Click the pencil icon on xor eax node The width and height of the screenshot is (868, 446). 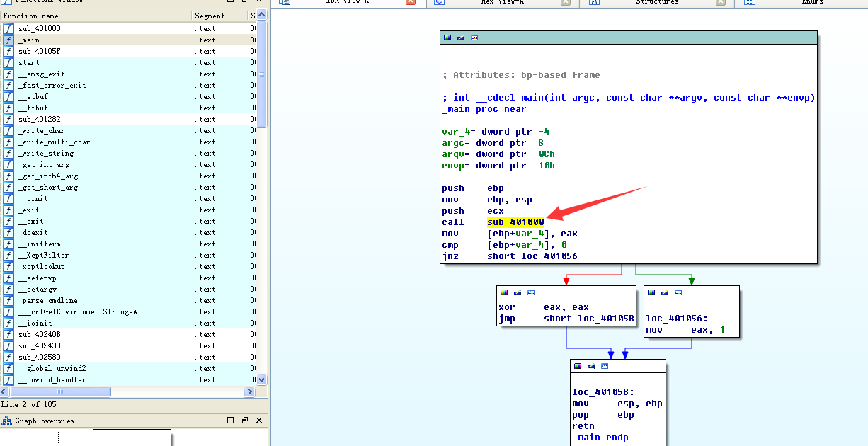click(518, 292)
